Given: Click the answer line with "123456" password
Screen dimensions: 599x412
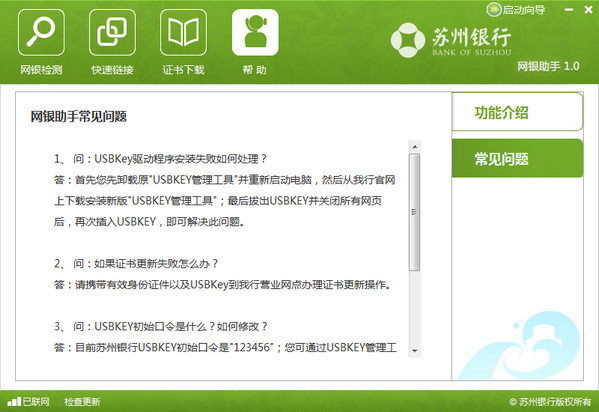Looking at the screenshot, I should point(225,347).
